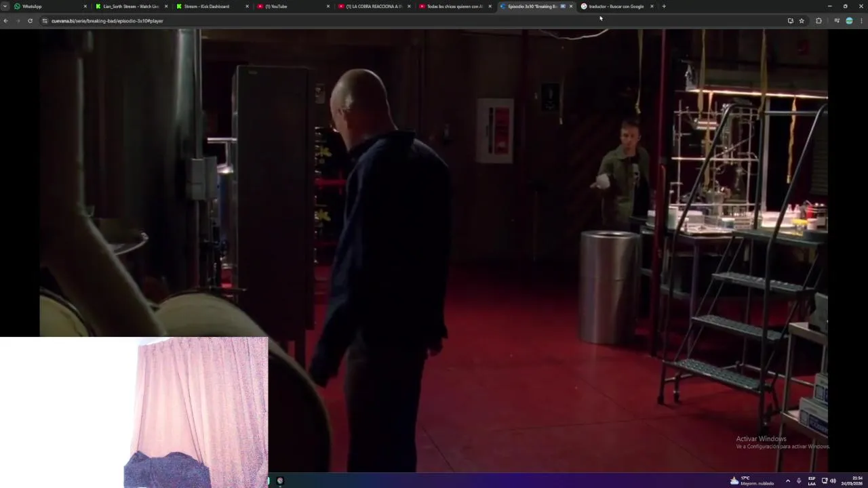Click the install/cast icon in address bar

[790, 21]
